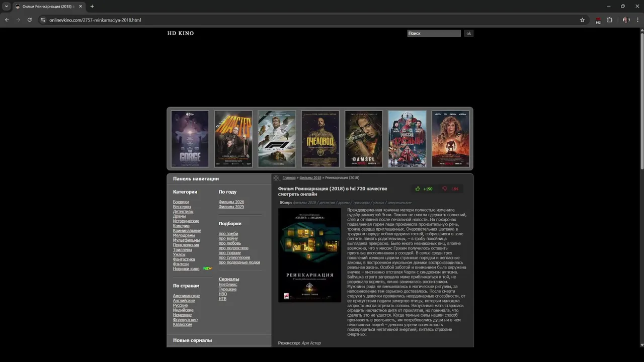644x362 pixels.
Task: Open the red extension icon showing 362
Action: [598, 21]
